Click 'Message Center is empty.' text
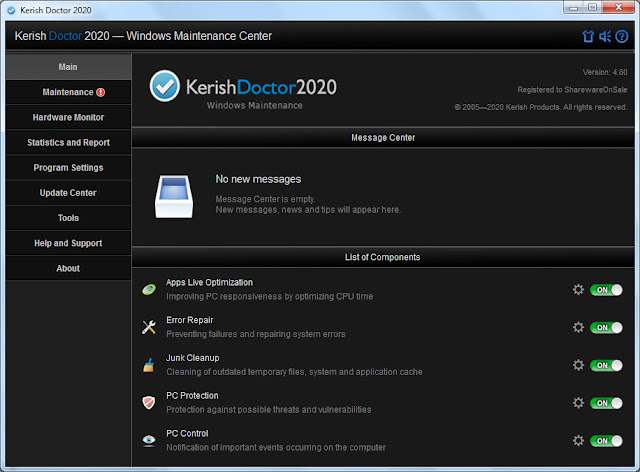 point(265,199)
